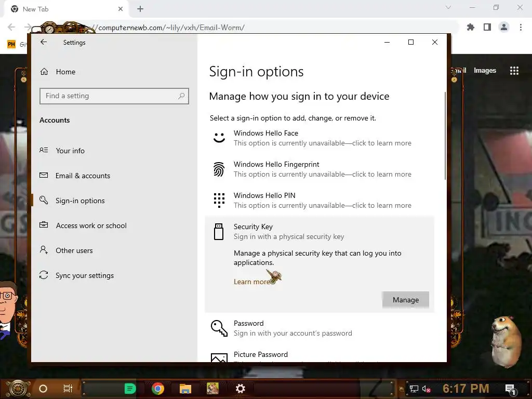Open Settings gear on taskbar

(240, 389)
